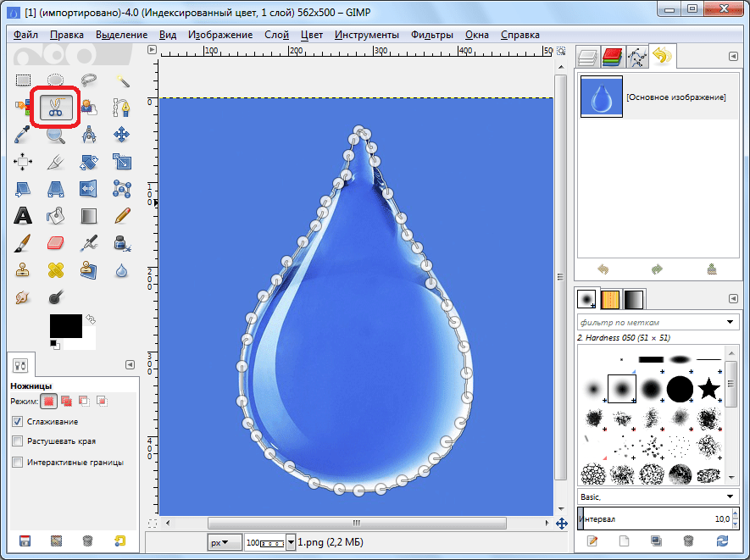Switch to the Channels tab
Screen dimensions: 750x560
click(x=612, y=57)
